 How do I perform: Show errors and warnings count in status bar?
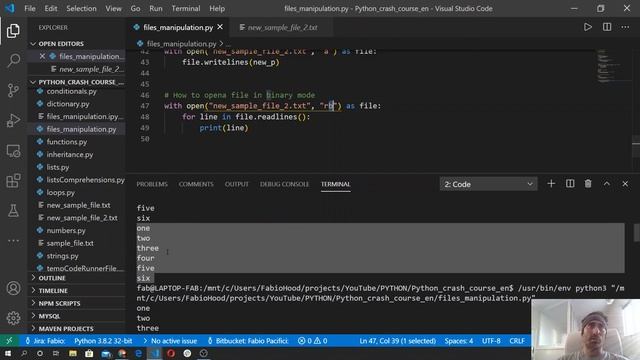[x=312, y=340]
